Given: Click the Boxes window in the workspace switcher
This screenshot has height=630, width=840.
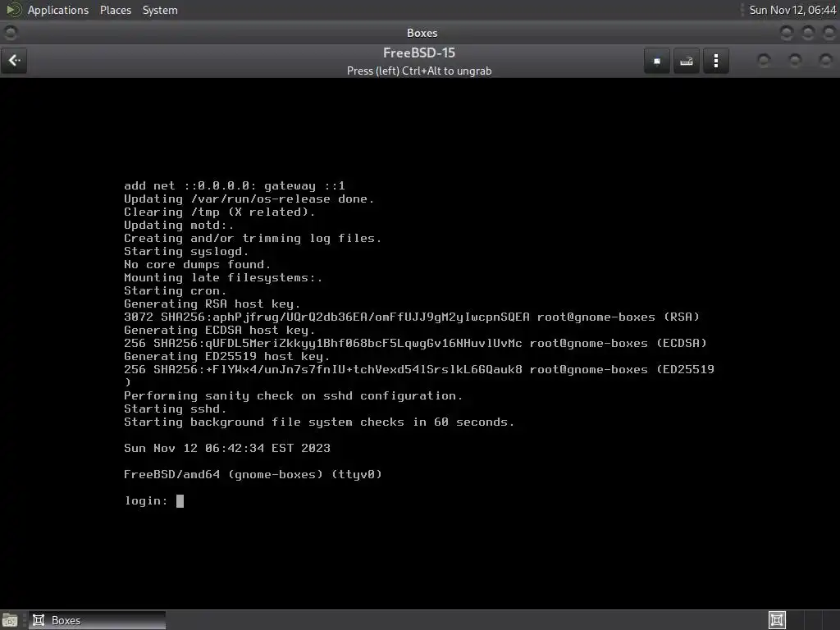Looking at the screenshot, I should [777, 620].
